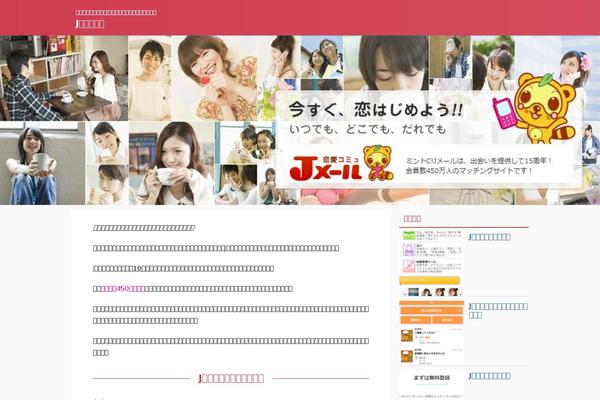Click the banner line mentioning 15周年

(x=479, y=161)
